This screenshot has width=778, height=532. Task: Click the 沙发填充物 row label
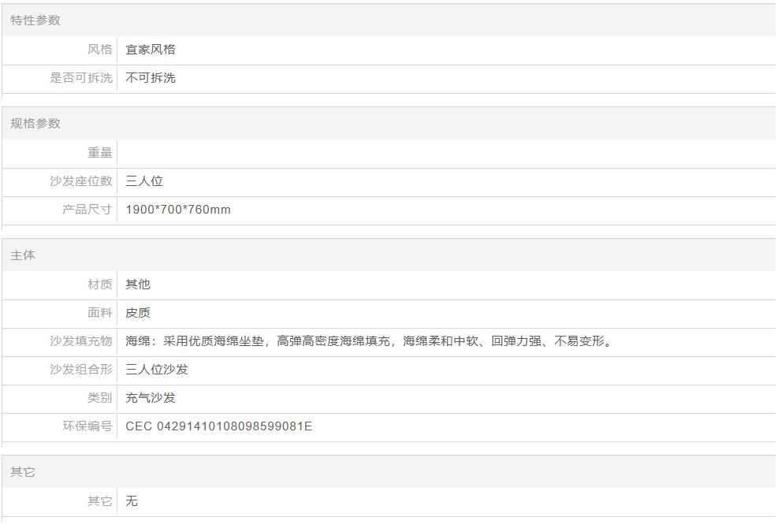(81, 341)
